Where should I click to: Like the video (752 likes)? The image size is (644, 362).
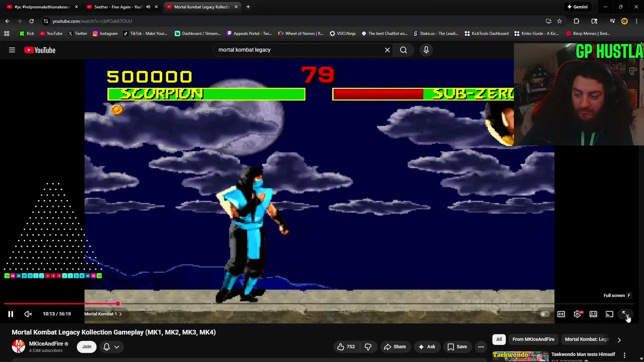[346, 346]
